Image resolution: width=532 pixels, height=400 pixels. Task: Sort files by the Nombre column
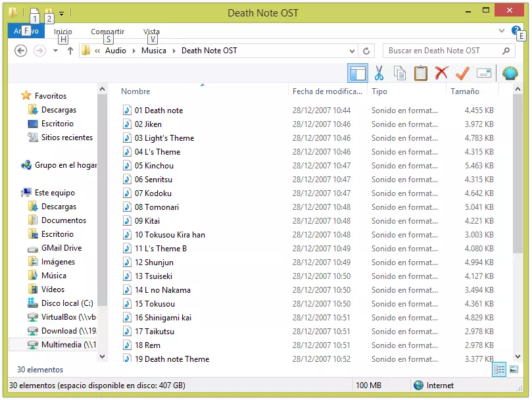[136, 91]
